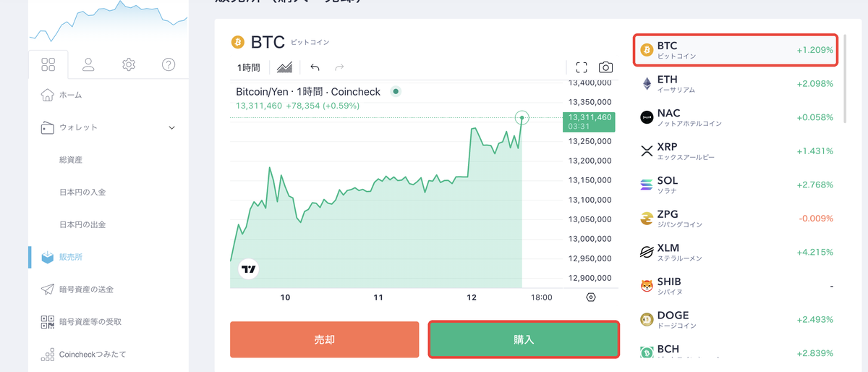Screen dimensions: 868x372
Task: Click the XRP cross-shaped icon
Action: (647, 151)
